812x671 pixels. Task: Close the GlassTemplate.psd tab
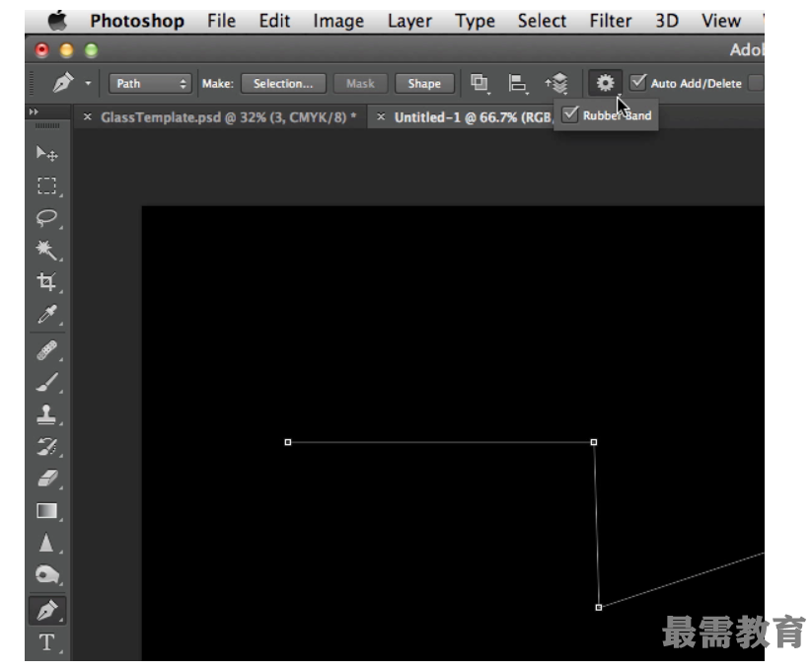point(88,117)
